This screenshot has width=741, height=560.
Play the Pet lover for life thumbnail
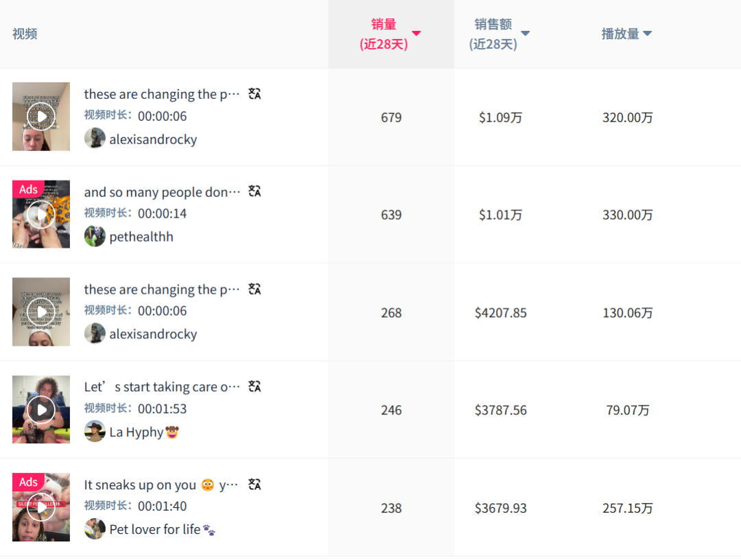point(41,507)
